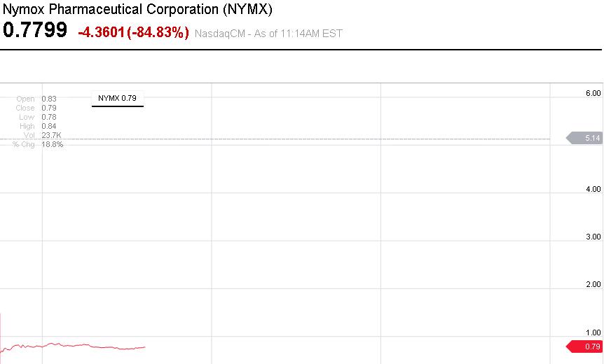Click the Low value 0.78
Screen dimensions: 604x364
pyautogui.click(x=49, y=118)
